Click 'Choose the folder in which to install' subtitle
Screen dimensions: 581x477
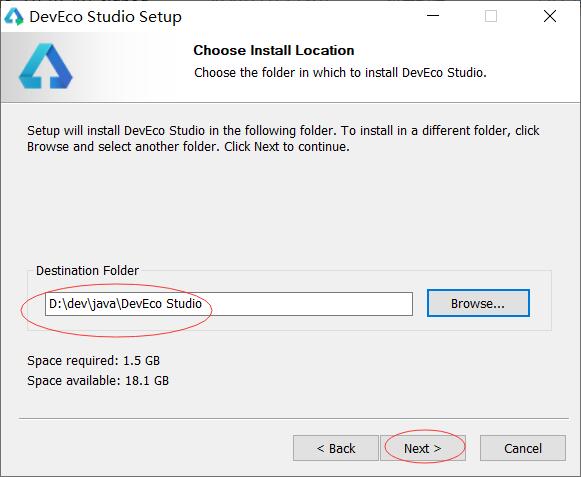click(x=340, y=72)
